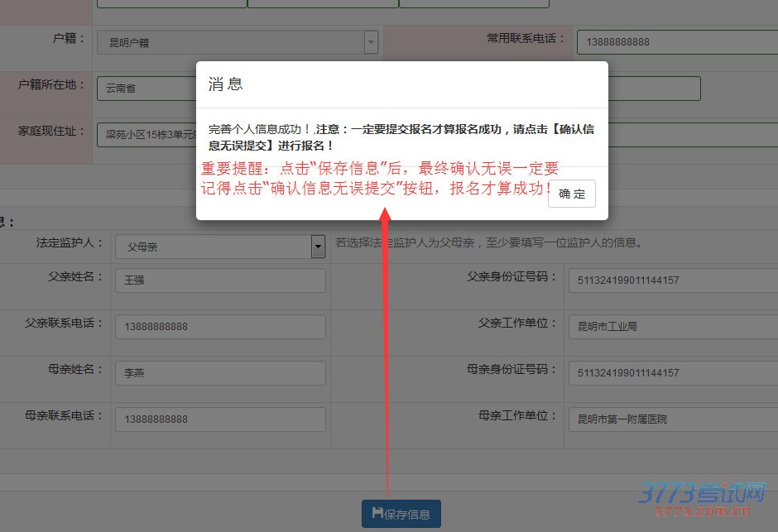Click the 家庭现住址 address field
778x532 pixels.
[146, 133]
